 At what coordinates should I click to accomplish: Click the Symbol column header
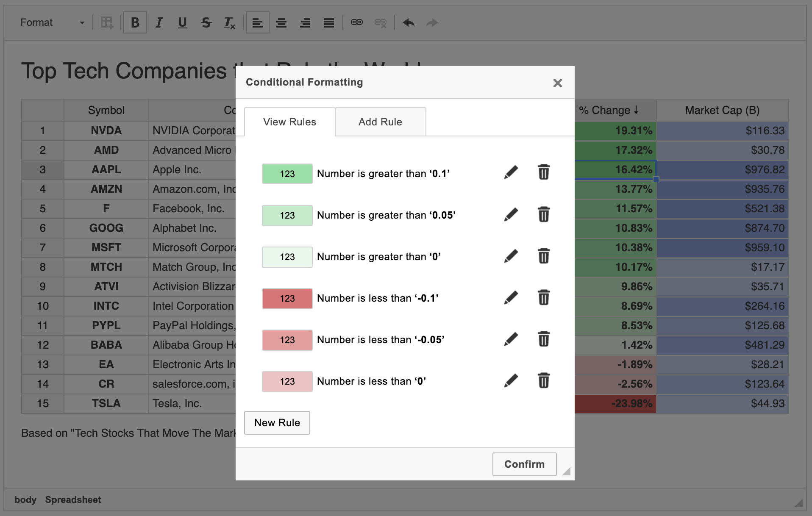[106, 110]
